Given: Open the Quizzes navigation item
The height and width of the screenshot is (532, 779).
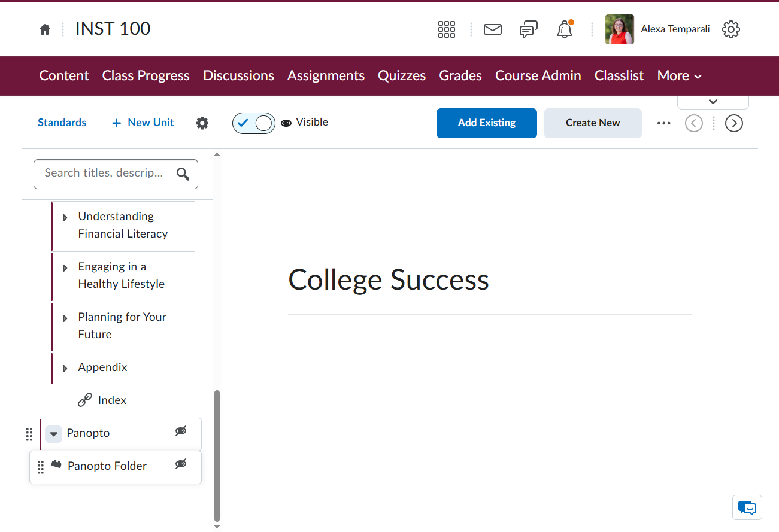Looking at the screenshot, I should tap(402, 76).
